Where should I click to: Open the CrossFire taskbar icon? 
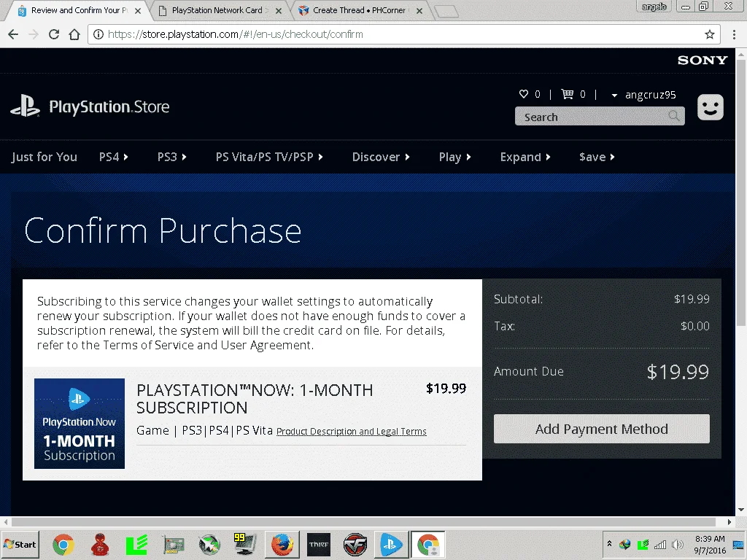coord(355,544)
